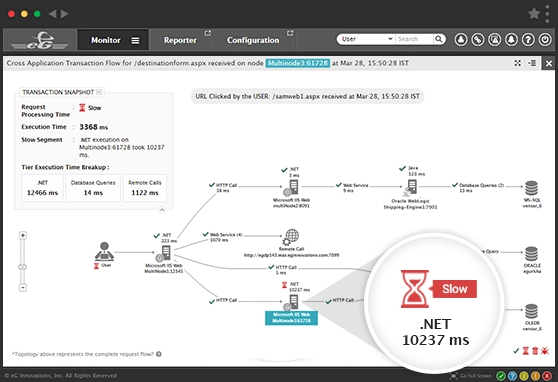This screenshot has width=558, height=382.
Task: Click the Database Queries 14 ms tier box
Action: (93, 188)
